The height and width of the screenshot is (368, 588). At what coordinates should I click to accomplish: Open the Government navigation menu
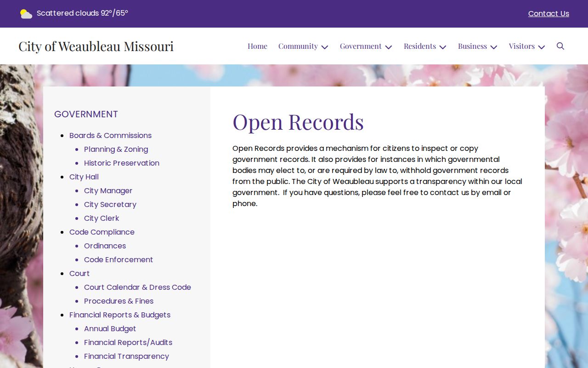(x=361, y=46)
